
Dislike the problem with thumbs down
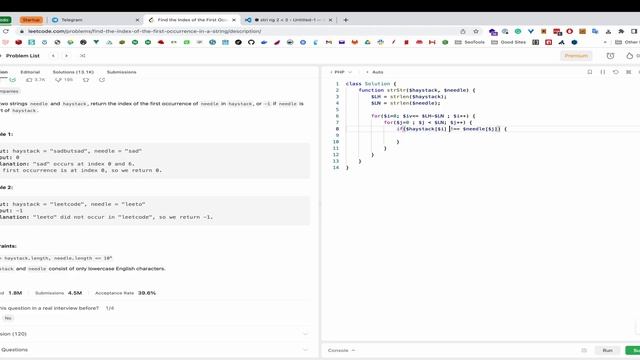point(64,80)
